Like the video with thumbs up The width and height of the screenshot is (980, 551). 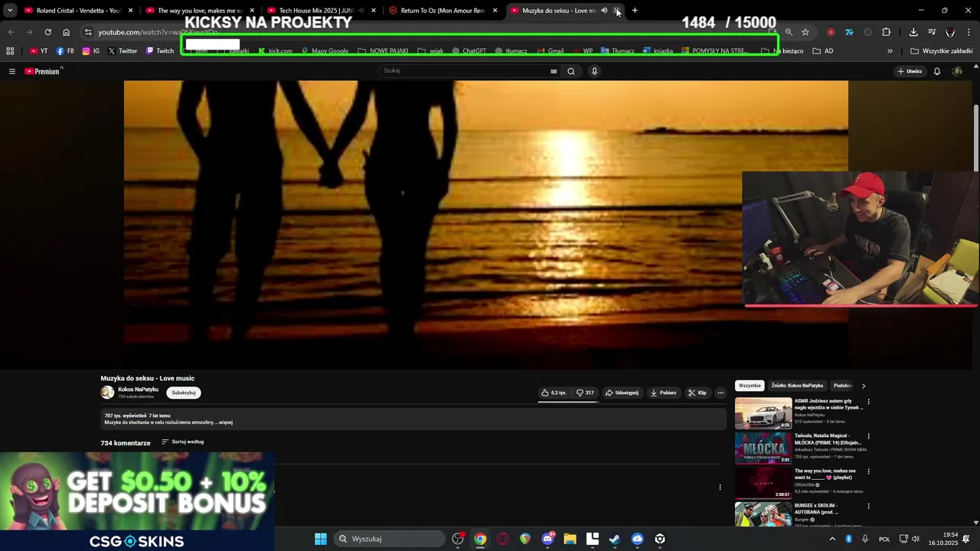[x=554, y=393]
